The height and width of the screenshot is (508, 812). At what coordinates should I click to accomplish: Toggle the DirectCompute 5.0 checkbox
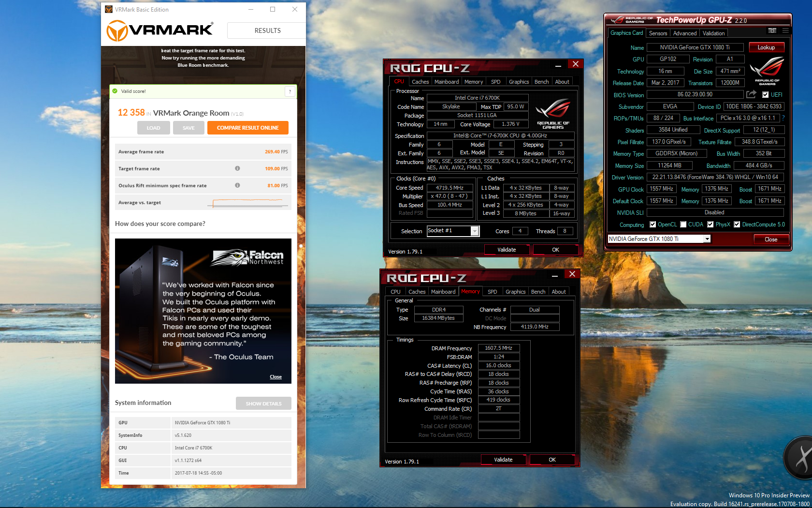click(x=737, y=224)
